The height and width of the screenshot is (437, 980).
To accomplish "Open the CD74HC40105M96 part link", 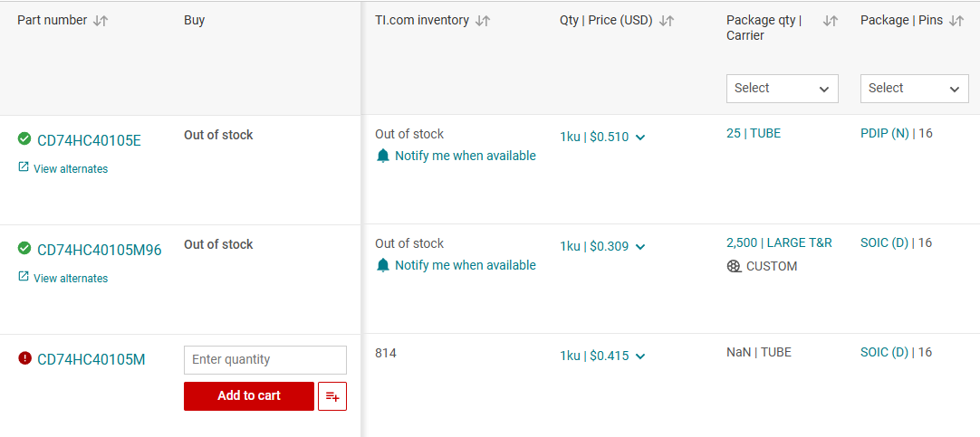I will pyautogui.click(x=100, y=251).
